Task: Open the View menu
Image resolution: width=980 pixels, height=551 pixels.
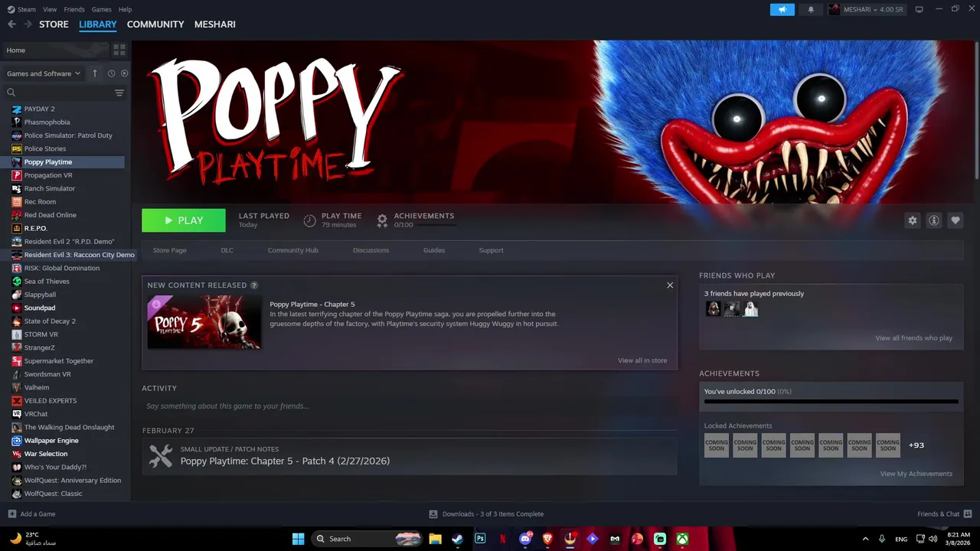Action: (x=50, y=9)
